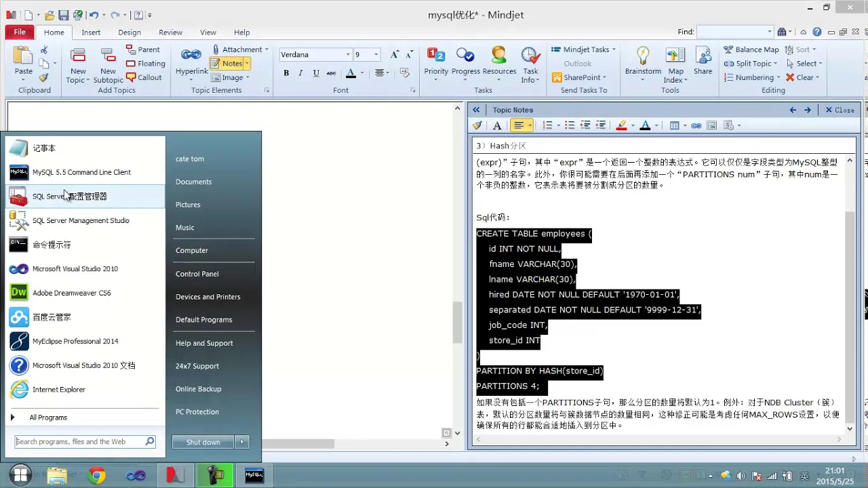Switch to the Insert ribbon tab
The height and width of the screenshot is (488, 868).
[91, 32]
